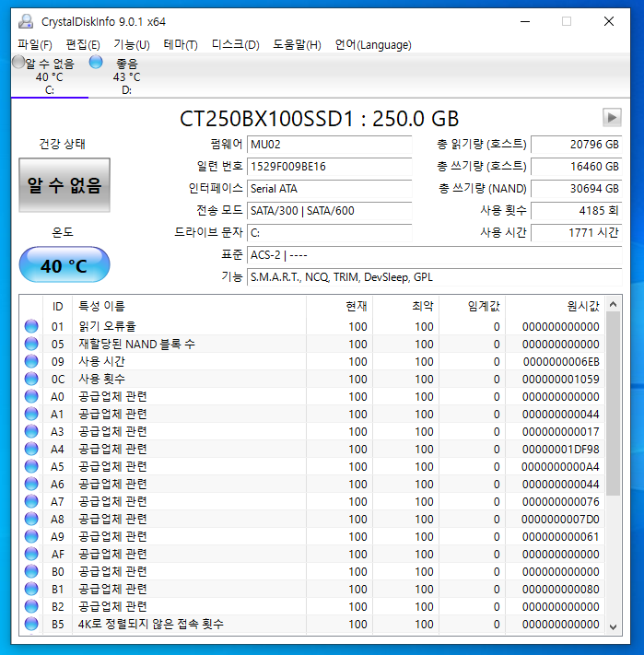The image size is (644, 655).
Task: Click the next disk arrow button
Action: [x=612, y=117]
